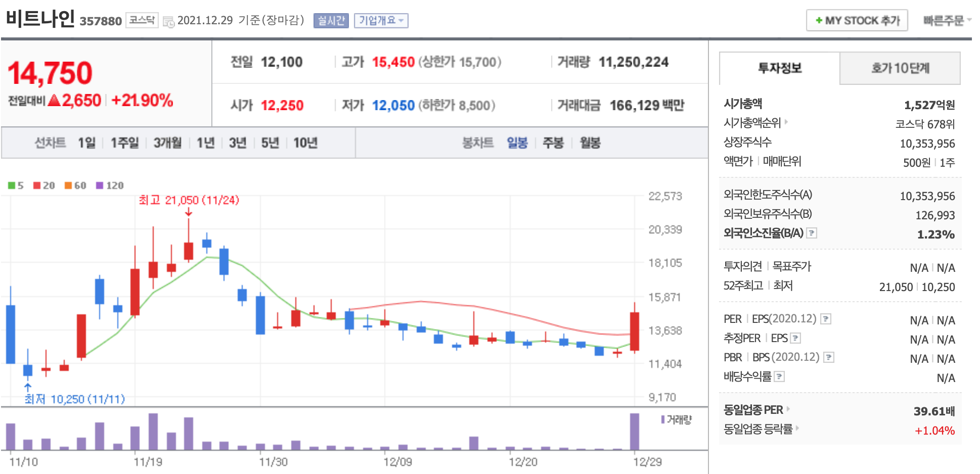Click the 고가 value 15,450

(393, 62)
